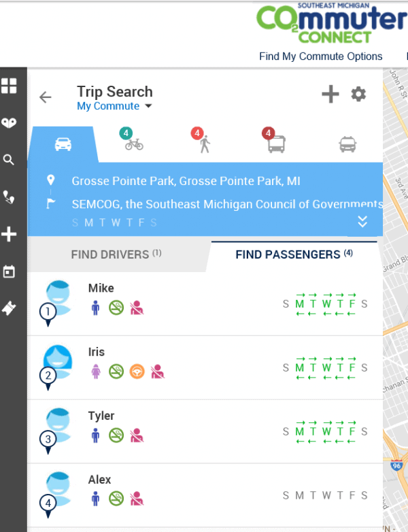Open the My Commute dropdown
This screenshot has height=532, width=408.
point(114,106)
